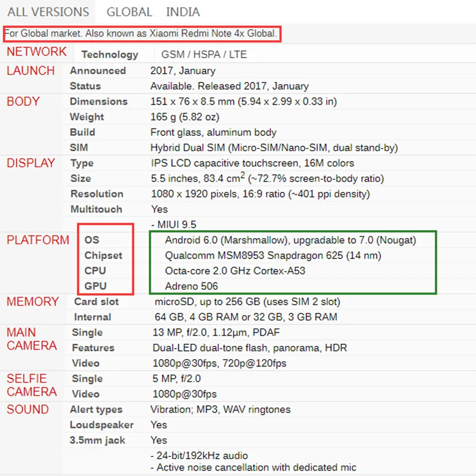Click the display Size label
The image size is (476, 476).
81,179
